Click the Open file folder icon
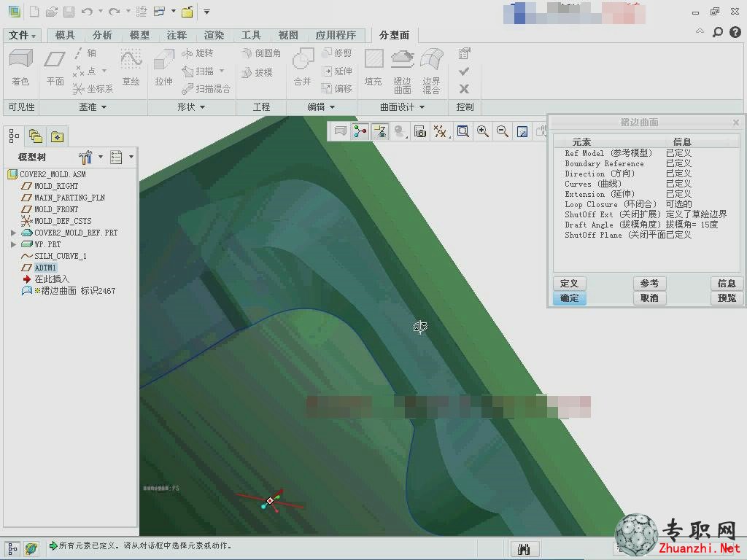 [x=52, y=12]
